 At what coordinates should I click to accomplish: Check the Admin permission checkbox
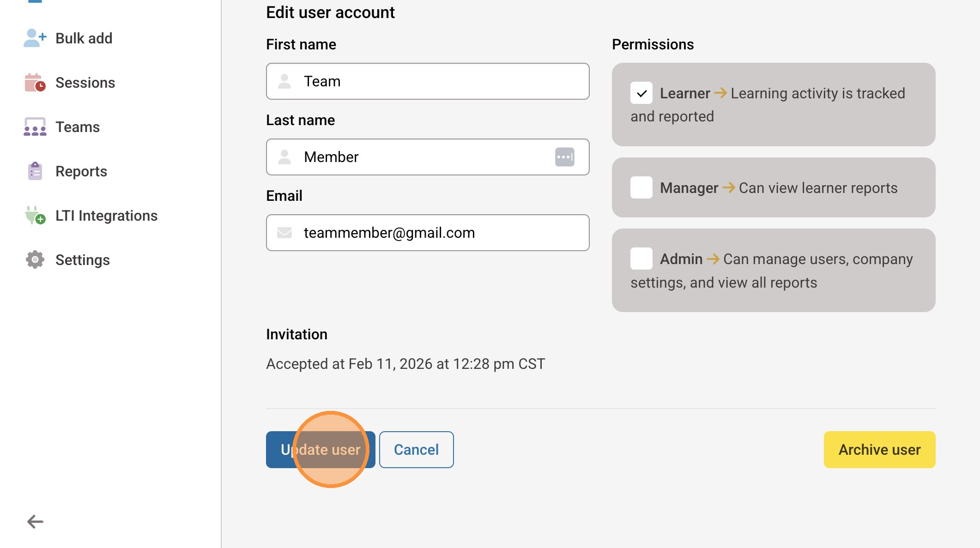tap(641, 259)
